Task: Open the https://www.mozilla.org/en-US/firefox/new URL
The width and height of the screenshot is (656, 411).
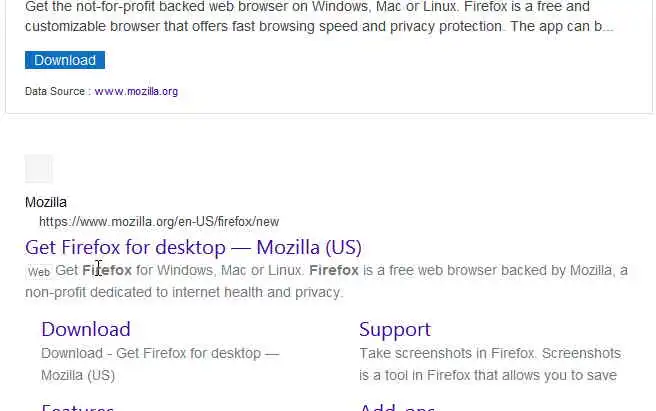Action: pos(159,221)
